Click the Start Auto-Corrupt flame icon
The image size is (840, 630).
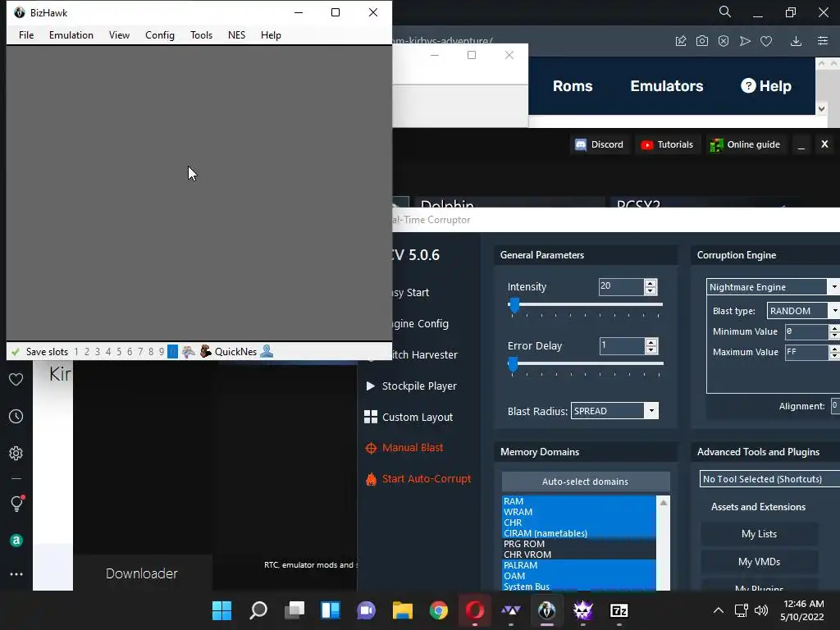point(371,479)
